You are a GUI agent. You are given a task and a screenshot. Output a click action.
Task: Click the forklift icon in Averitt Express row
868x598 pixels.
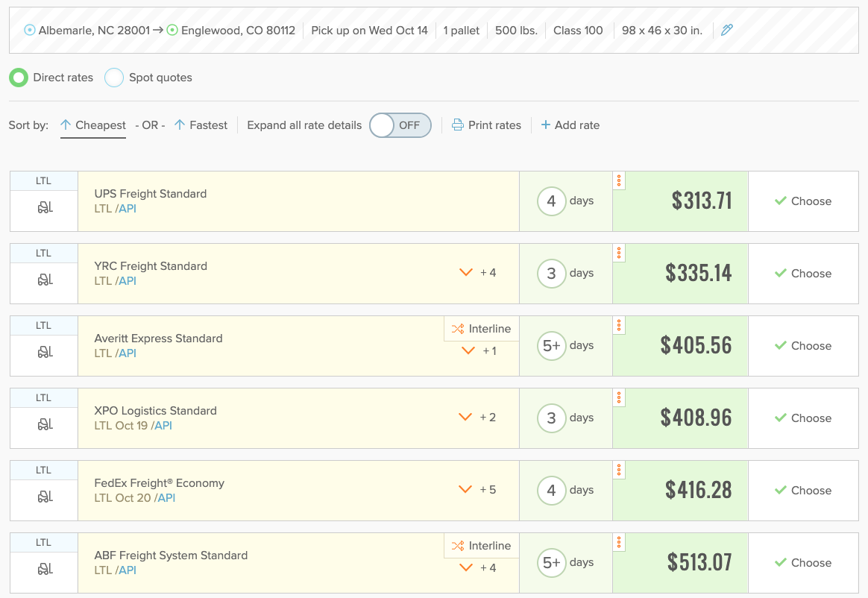point(45,352)
